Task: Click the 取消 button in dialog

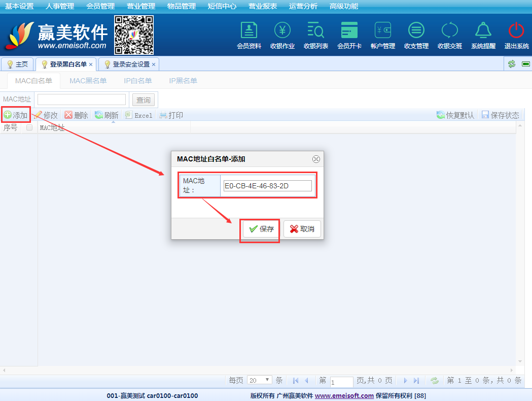Action: [x=302, y=229]
